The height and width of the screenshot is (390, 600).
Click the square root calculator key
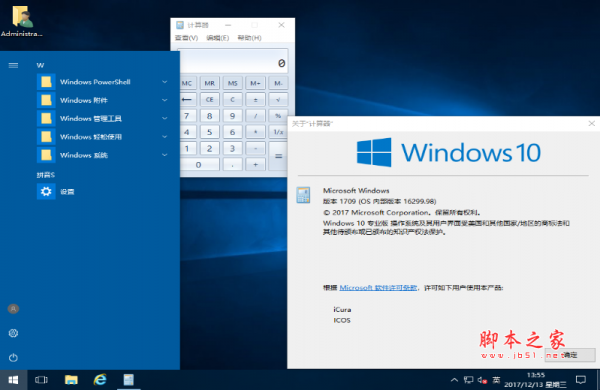278,100
